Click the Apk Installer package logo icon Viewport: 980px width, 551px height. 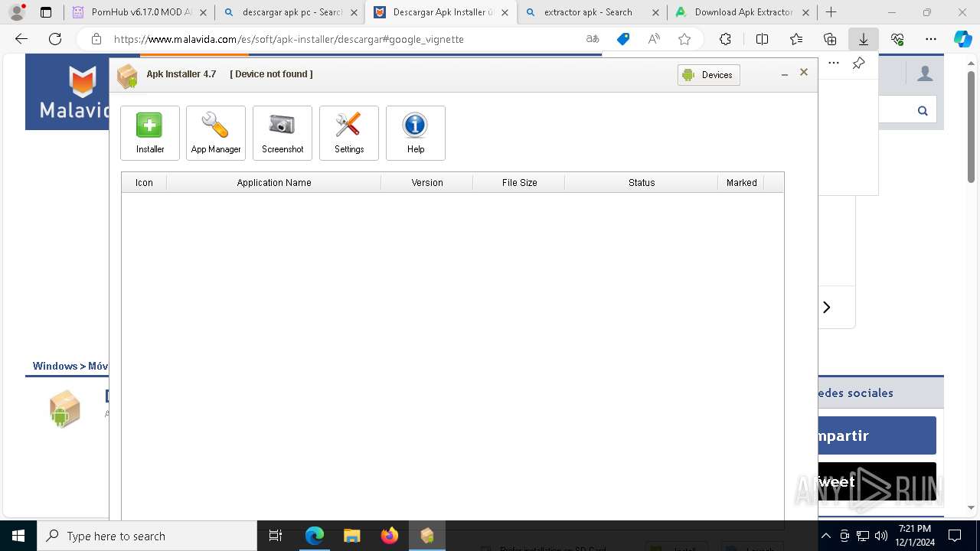coord(127,75)
